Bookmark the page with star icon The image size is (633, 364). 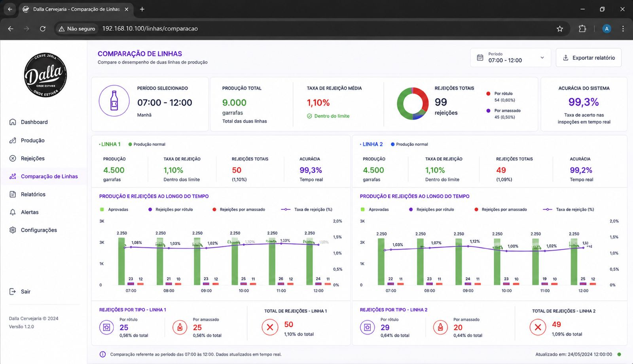point(560,28)
